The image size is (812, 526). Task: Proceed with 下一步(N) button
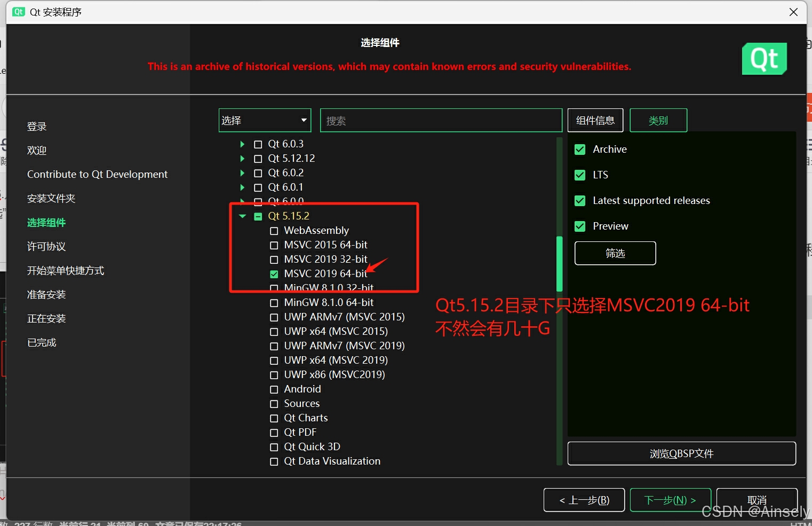coord(671,500)
